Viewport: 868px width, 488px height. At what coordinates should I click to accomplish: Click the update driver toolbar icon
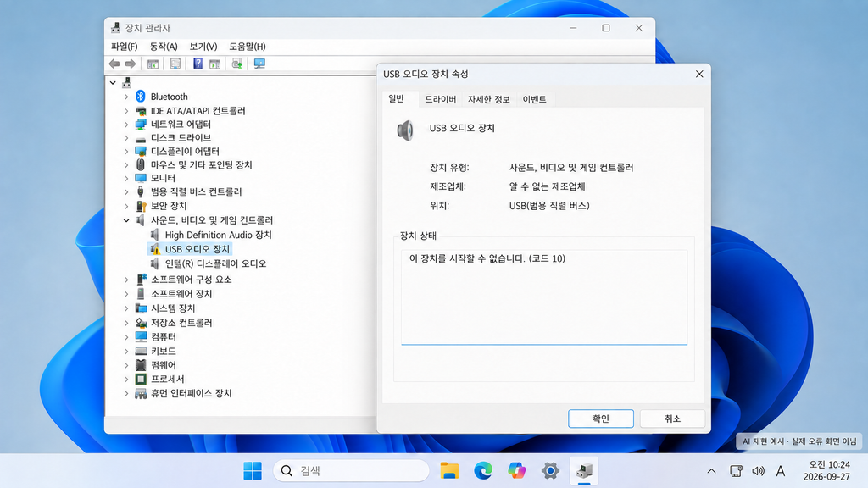tap(237, 64)
